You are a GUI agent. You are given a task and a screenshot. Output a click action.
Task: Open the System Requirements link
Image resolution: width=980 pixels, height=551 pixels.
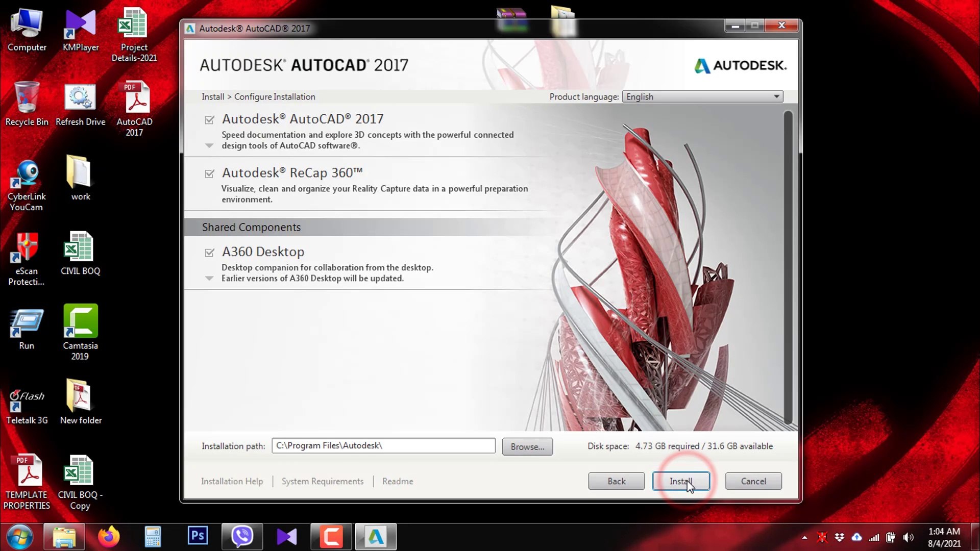323,481
